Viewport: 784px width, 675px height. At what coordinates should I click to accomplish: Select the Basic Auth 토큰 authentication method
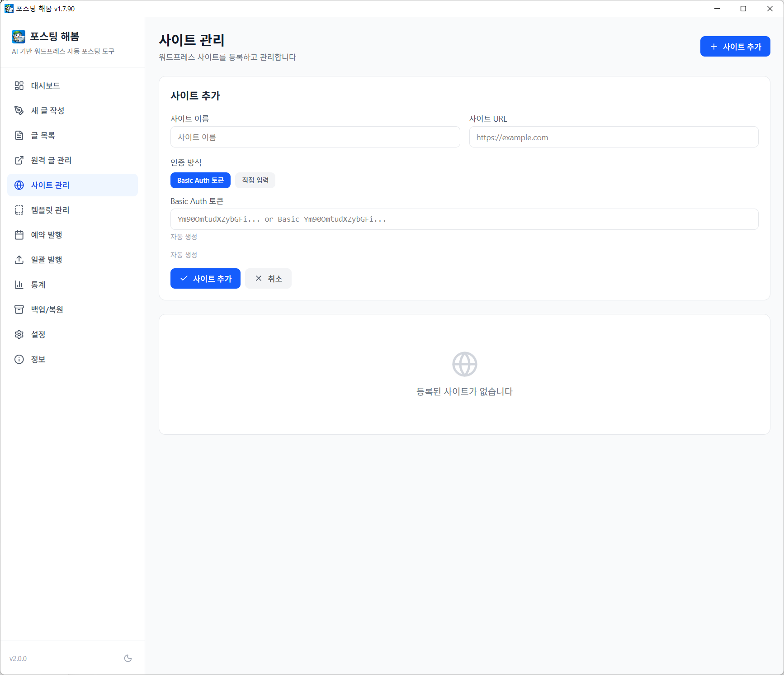tap(200, 180)
